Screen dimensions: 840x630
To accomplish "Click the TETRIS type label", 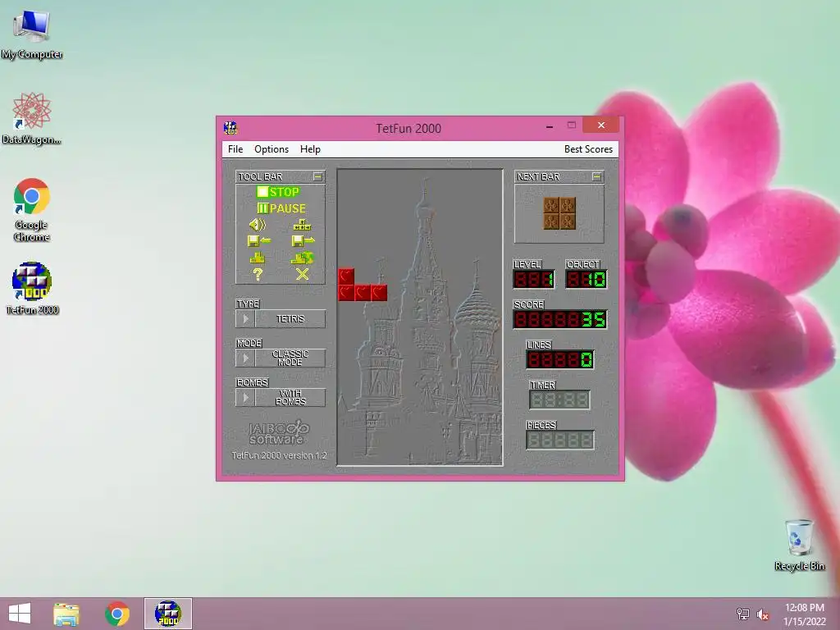I will coord(290,319).
